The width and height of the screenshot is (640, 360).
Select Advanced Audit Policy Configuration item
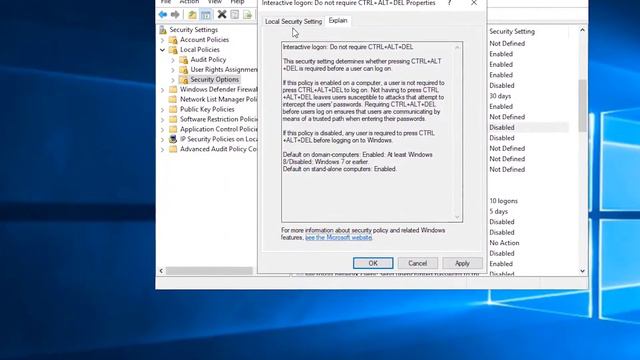(x=218, y=149)
